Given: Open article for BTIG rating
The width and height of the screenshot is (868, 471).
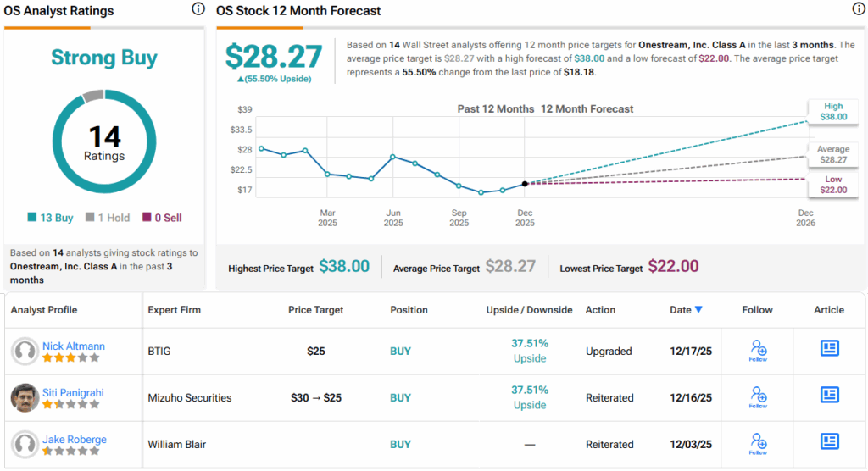Looking at the screenshot, I should pos(829,348).
